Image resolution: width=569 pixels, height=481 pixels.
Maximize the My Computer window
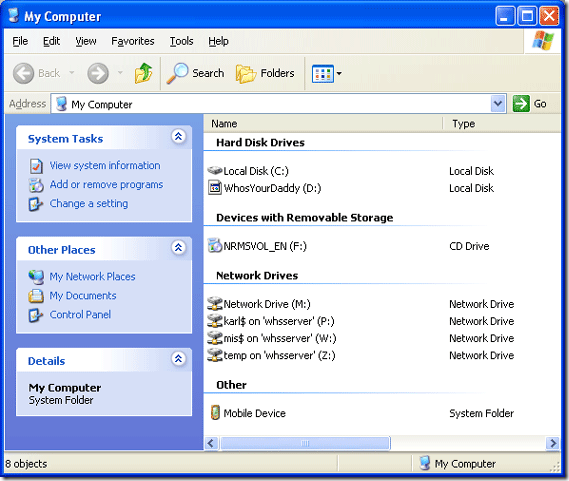pos(527,16)
